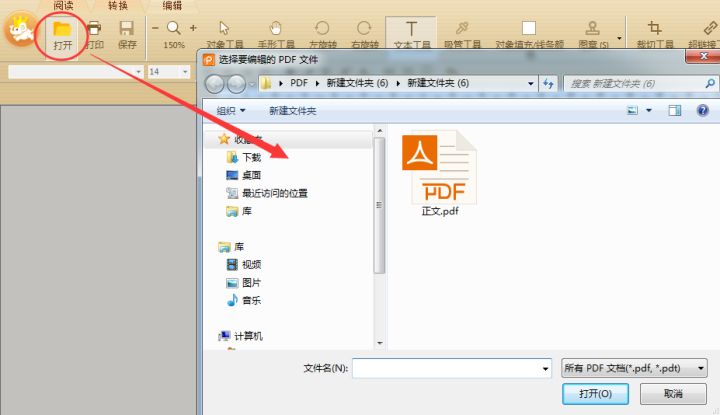The width and height of the screenshot is (720, 415).
Task: Select the eyedropper (吸管工具) icon
Action: pos(462,29)
